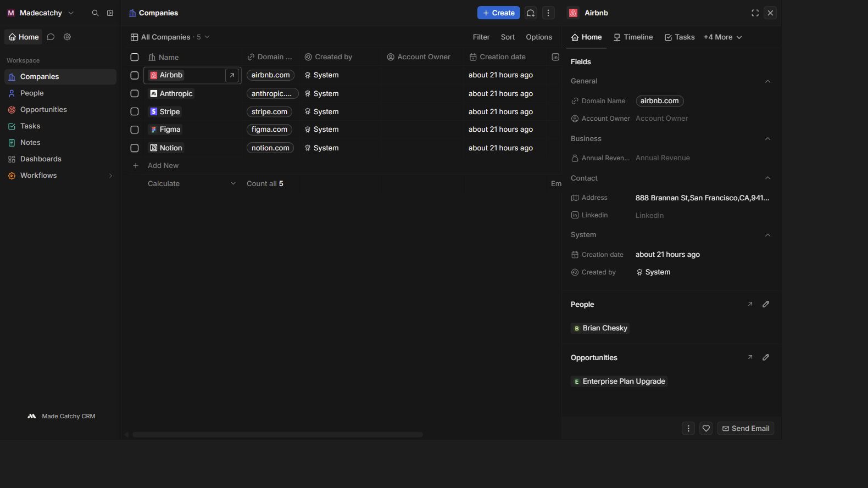The image size is (868, 488).
Task: Add Airbnb to favorites with heart icon
Action: (706, 429)
